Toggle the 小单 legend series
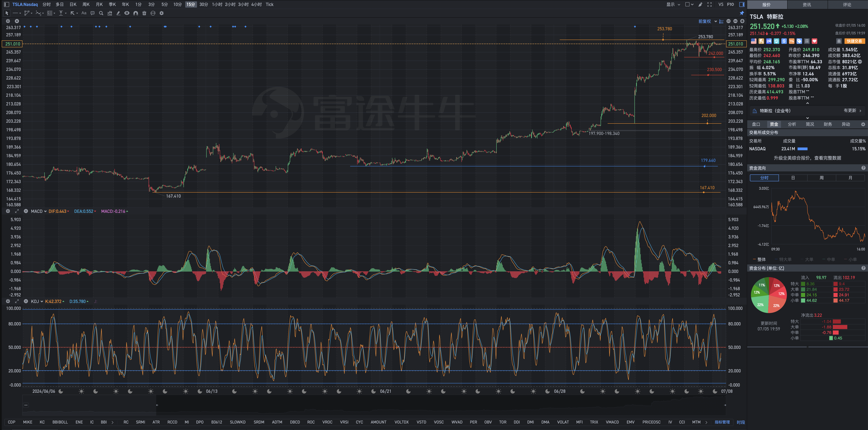Screen dimensions: 868x430 coord(850,260)
